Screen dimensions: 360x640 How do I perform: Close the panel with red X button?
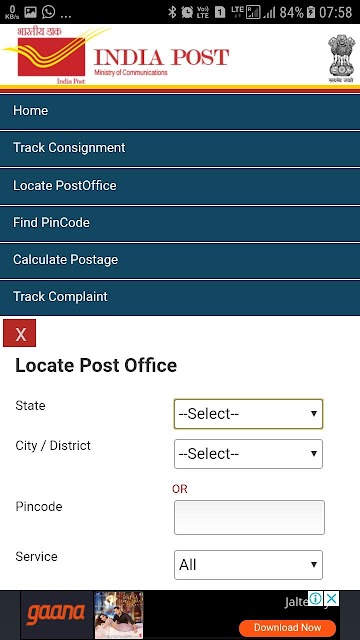[20, 333]
